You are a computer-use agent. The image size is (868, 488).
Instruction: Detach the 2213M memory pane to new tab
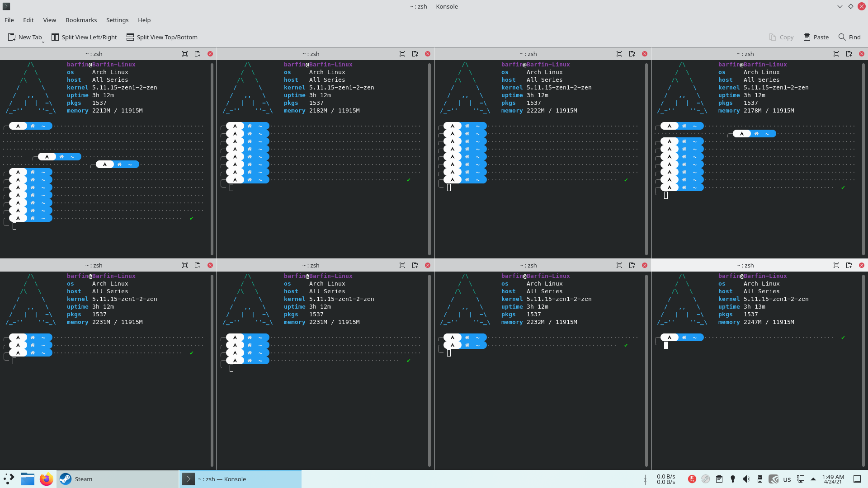click(198, 54)
